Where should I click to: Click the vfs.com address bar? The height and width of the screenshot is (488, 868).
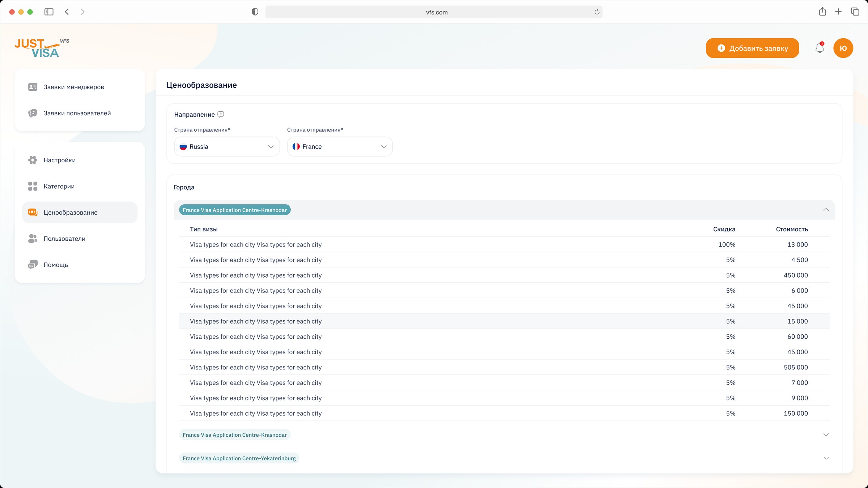click(x=434, y=12)
